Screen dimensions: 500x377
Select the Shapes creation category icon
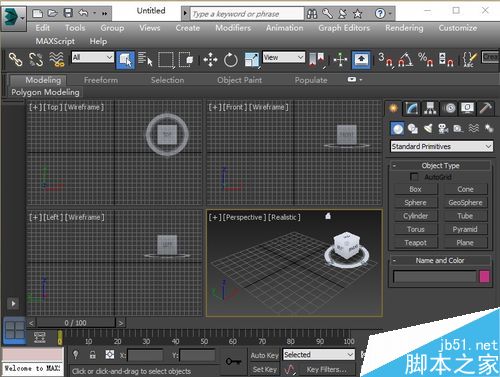[x=413, y=129]
